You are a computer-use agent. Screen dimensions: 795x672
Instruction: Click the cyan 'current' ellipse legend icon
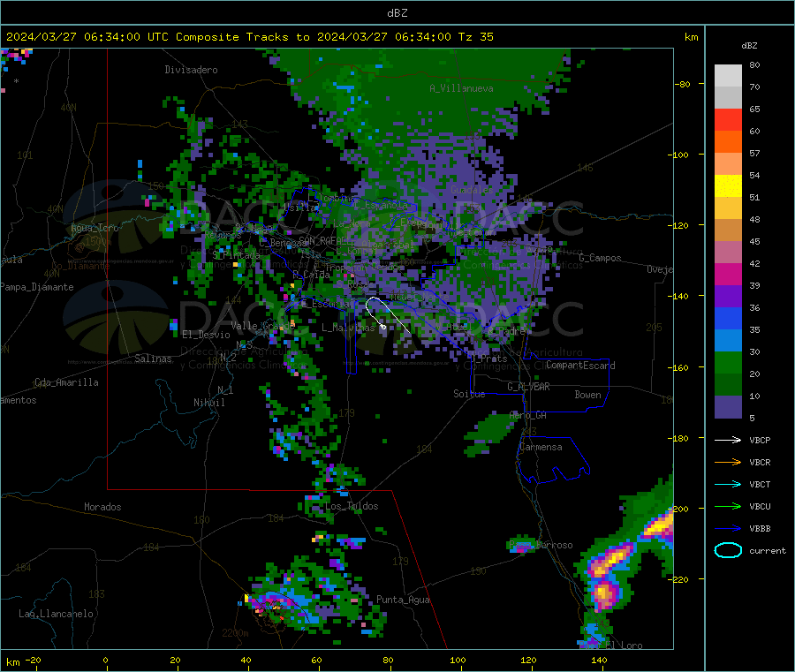coord(728,550)
